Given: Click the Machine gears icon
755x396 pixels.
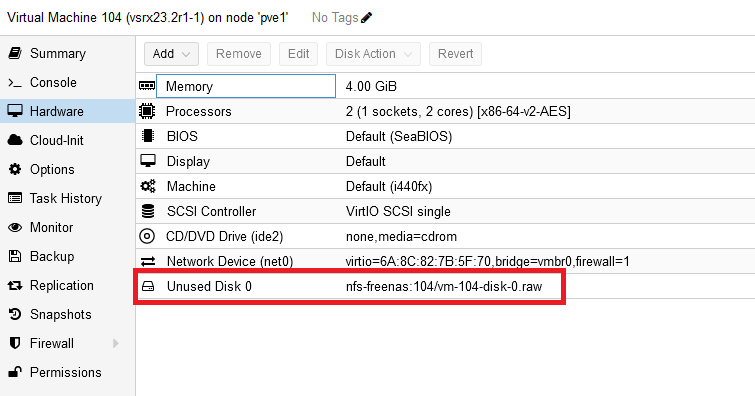Looking at the screenshot, I should (148, 186).
